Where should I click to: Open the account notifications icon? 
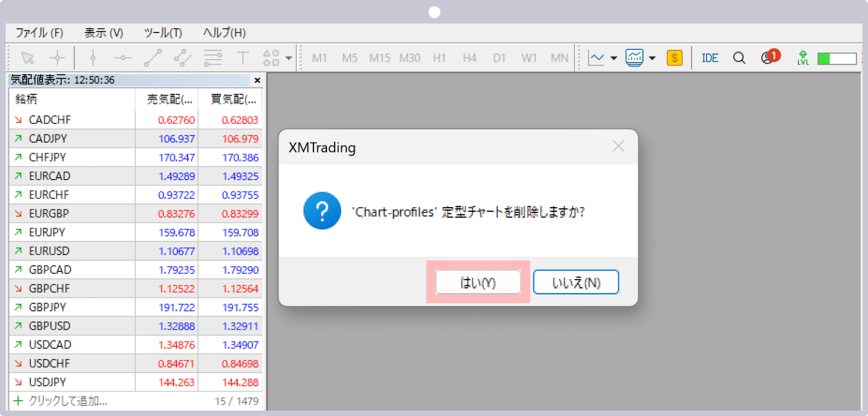(x=770, y=57)
